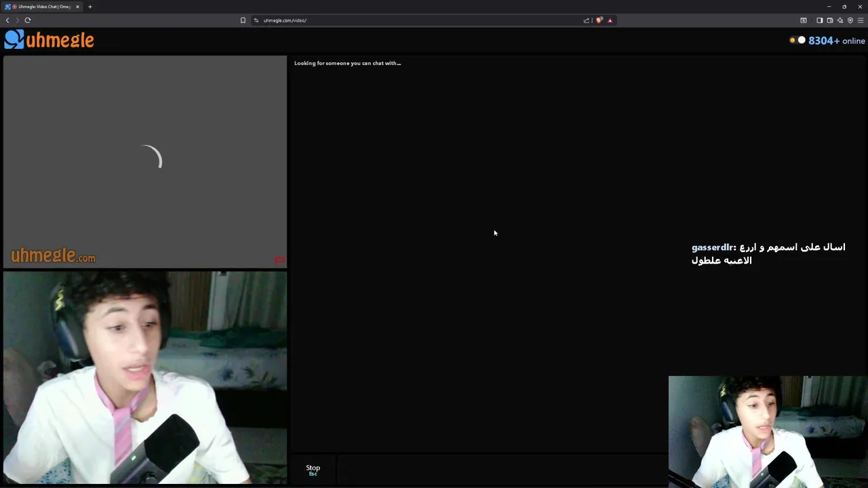The height and width of the screenshot is (488, 868).
Task: Go back with the browser back arrow
Action: pyautogui.click(x=7, y=20)
